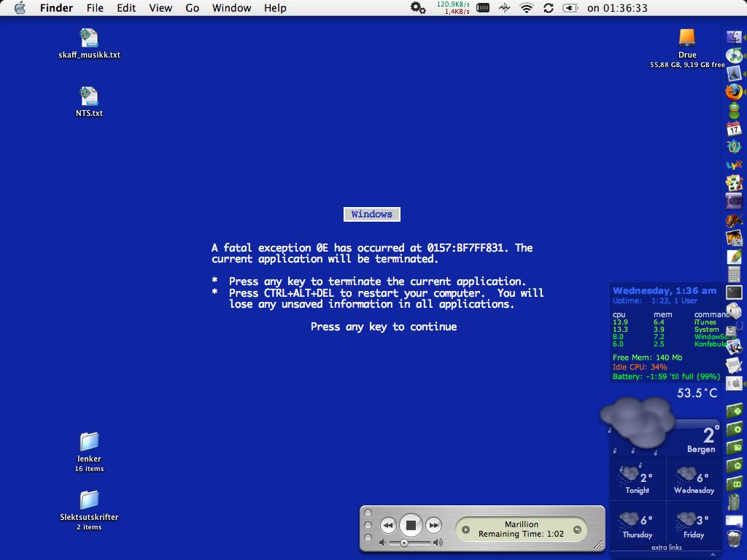The image size is (747, 560).
Task: Click Wednesday, 1:36 am widget header
Action: click(x=665, y=290)
